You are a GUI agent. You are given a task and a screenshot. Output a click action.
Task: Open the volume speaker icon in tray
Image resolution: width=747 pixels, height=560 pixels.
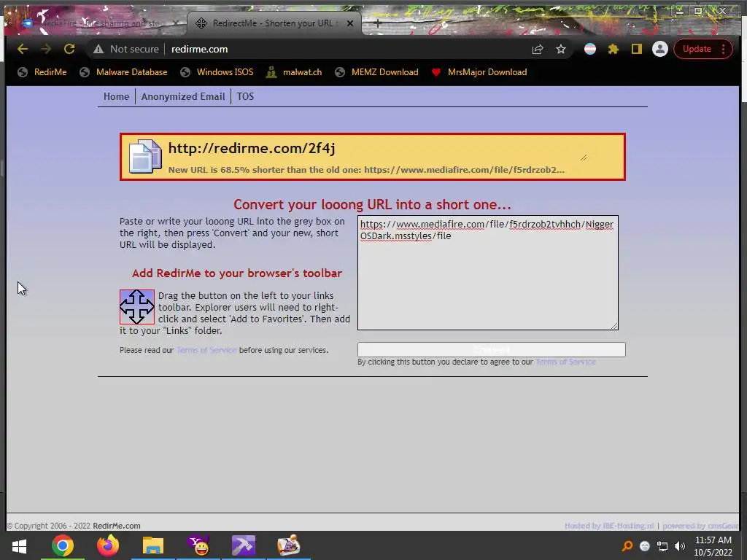(x=680, y=545)
